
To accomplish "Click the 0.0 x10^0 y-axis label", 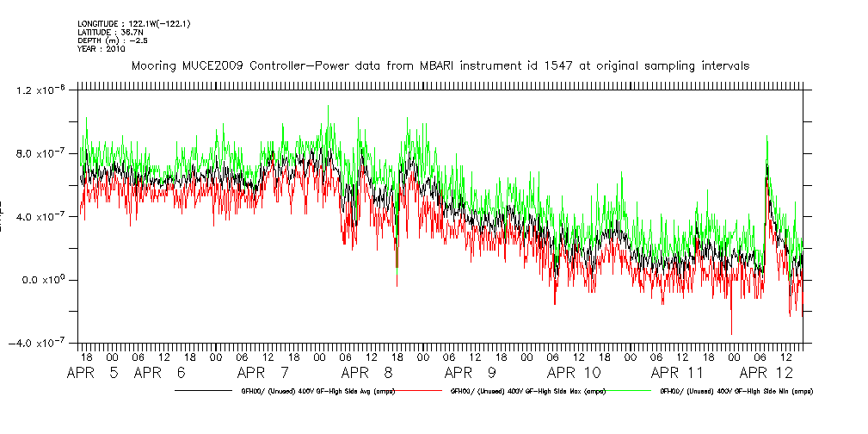I will 43,280.
